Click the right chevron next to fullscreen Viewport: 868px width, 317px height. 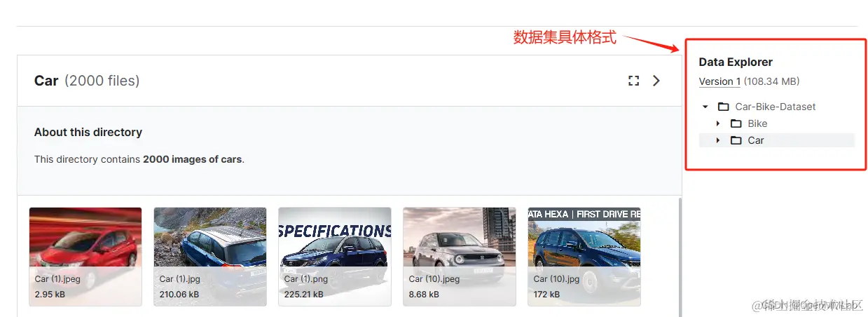656,81
